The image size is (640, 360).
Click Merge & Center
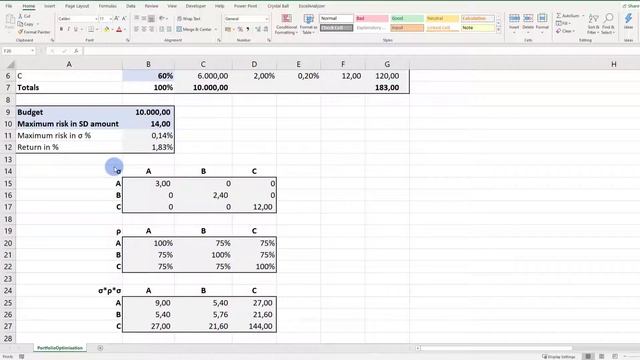[194, 29]
